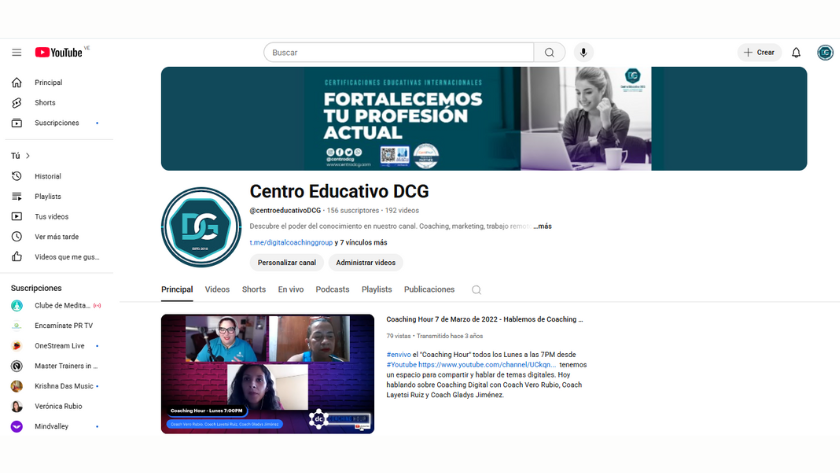
Task: Click the @centroeducativoDCG handle
Action: pos(285,211)
